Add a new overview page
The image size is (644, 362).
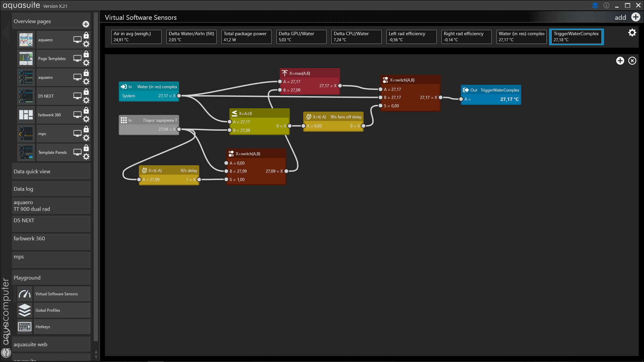[x=86, y=24]
